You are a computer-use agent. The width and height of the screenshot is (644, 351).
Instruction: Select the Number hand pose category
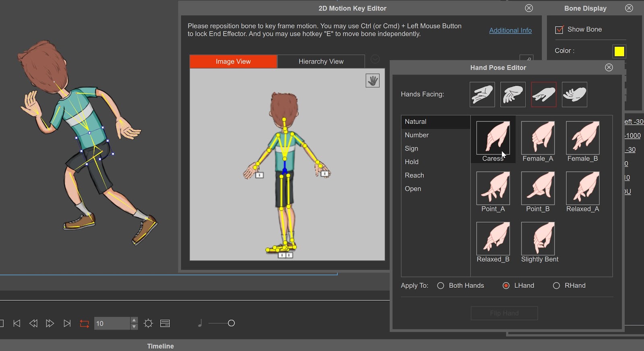pyautogui.click(x=417, y=135)
